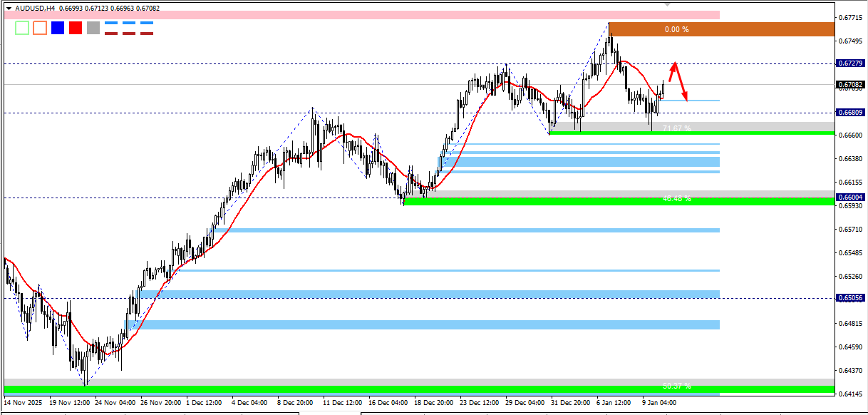
Task: Click the 0.67715 price axis value
Action: coord(852,17)
